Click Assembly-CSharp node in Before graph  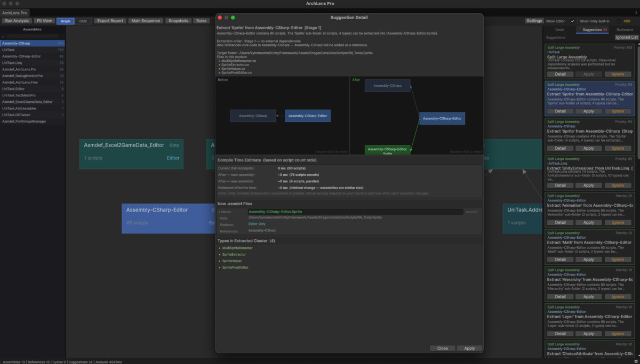click(253, 116)
